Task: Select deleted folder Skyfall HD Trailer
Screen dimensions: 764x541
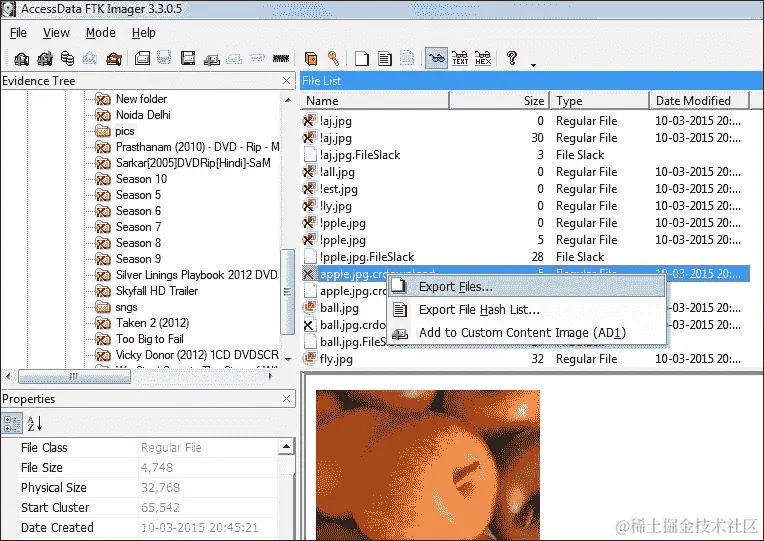Action: tap(156, 291)
